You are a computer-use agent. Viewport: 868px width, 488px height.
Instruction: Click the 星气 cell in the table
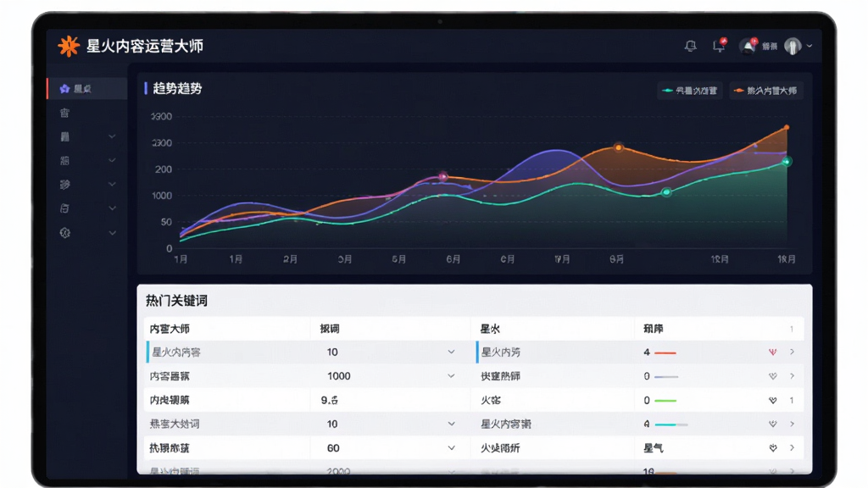click(654, 447)
